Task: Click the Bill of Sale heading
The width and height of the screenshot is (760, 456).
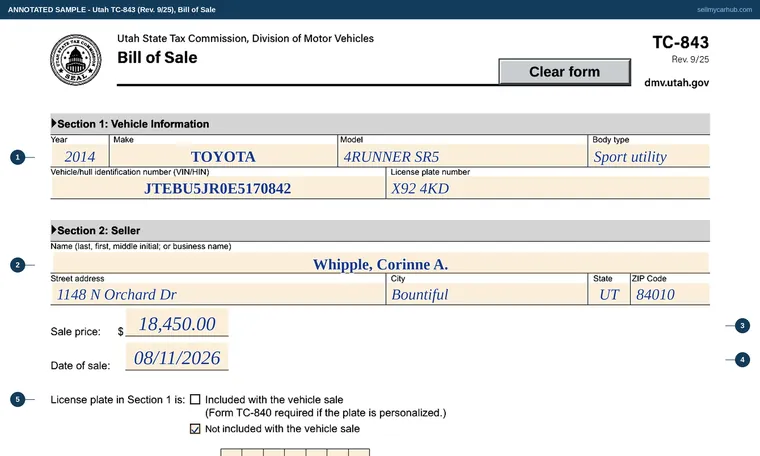Action: tap(158, 57)
